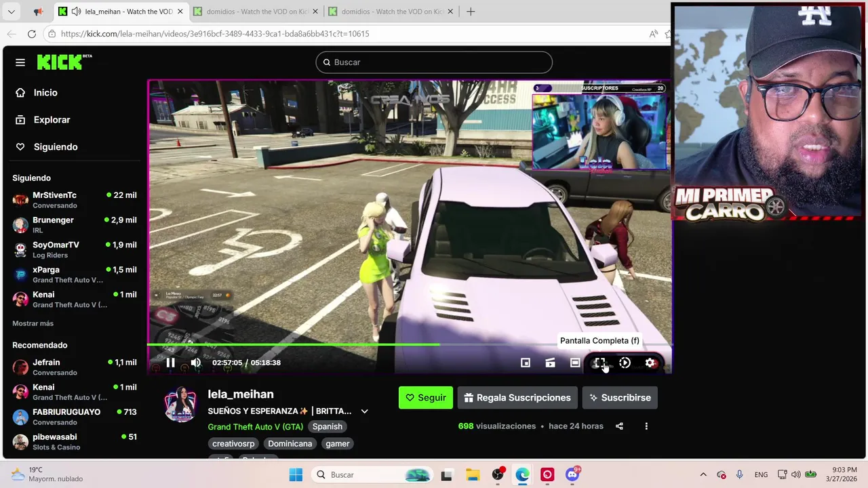Reload the page with the refresh icon
Image resolution: width=868 pixels, height=488 pixels.
tap(31, 34)
